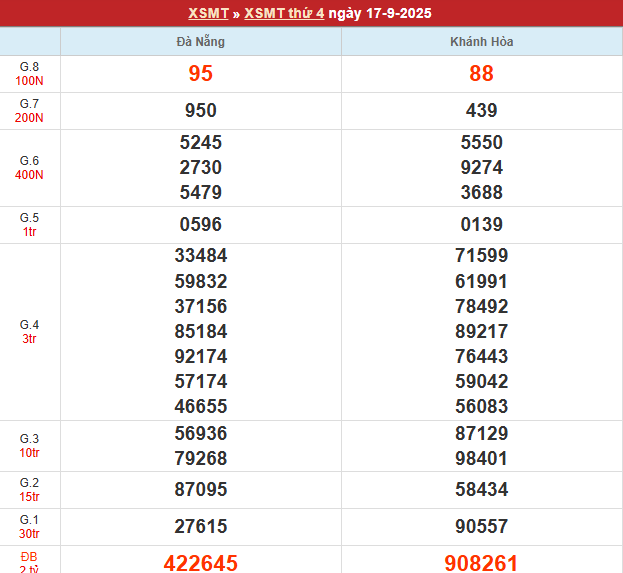This screenshot has width=623, height=573.
Task: Click G.5 number 0139
Action: click(x=482, y=224)
